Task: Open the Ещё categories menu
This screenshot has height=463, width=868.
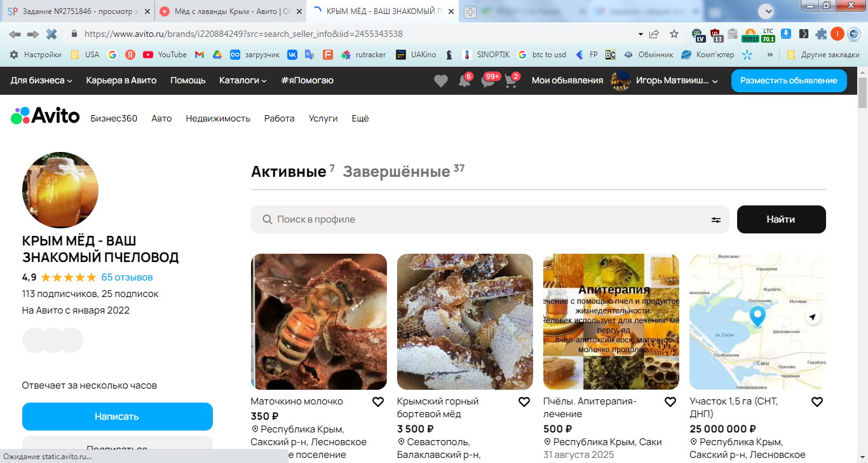Action: click(360, 118)
